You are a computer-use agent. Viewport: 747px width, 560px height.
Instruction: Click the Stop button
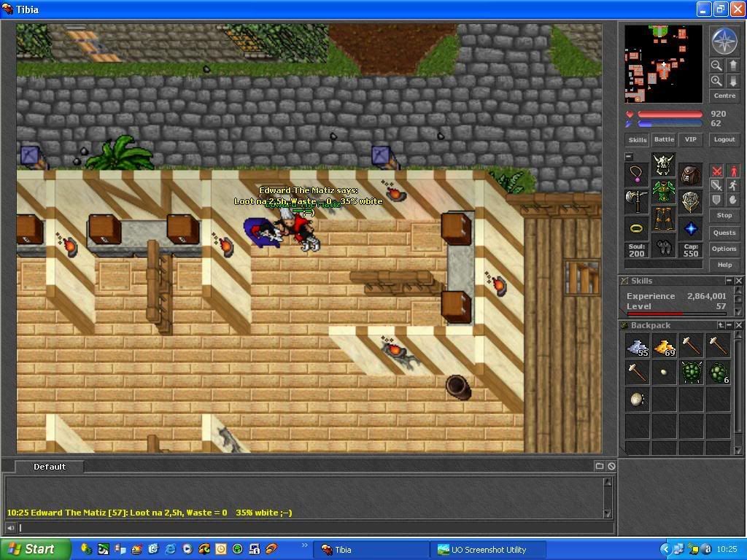pos(724,215)
